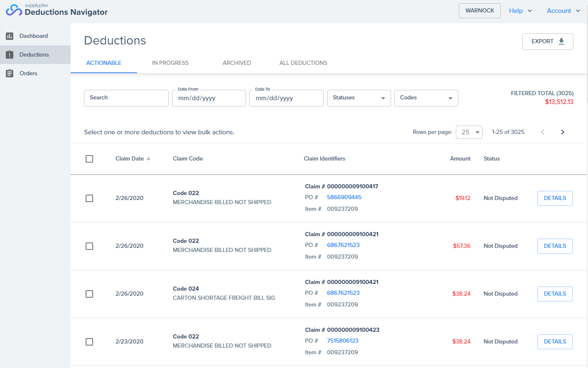Select Deductions clipboard alert icon

click(10, 54)
